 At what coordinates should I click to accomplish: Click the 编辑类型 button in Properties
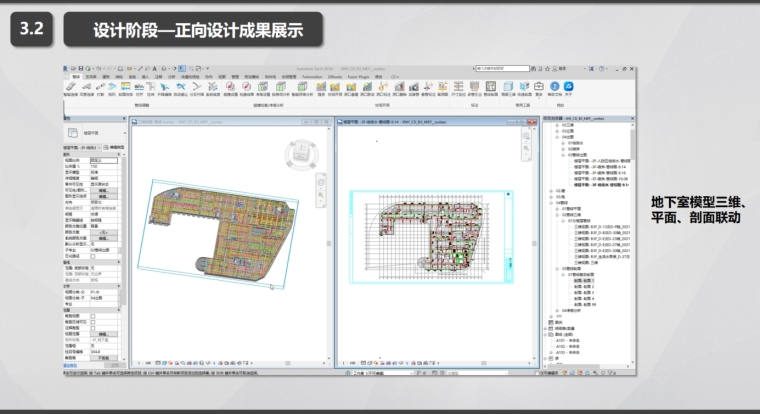(x=112, y=148)
